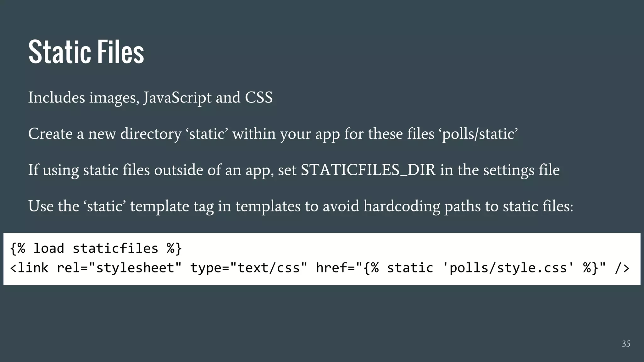Screen dimensions: 644x362
Task: Click the words 'hardcoding paths' in the fourth line
Action: 422,206
